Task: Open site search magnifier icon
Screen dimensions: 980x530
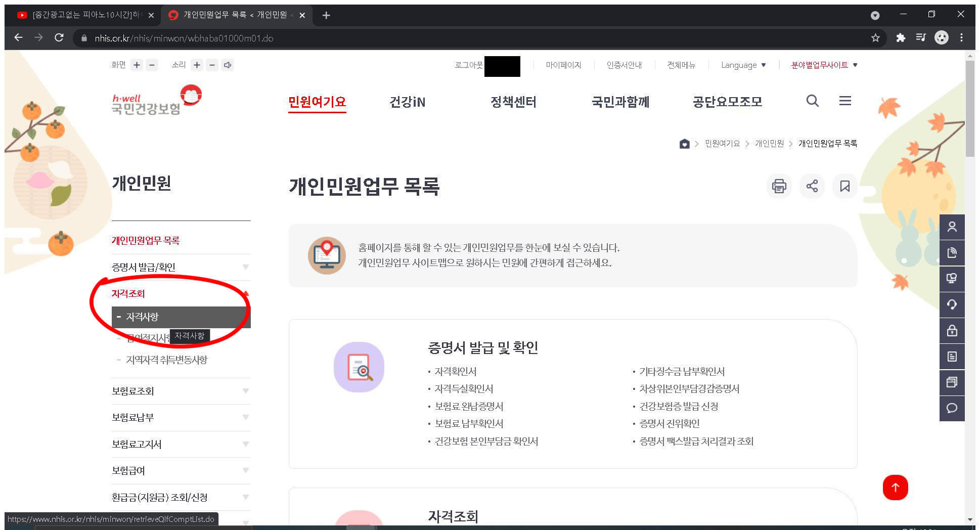Action: point(813,101)
